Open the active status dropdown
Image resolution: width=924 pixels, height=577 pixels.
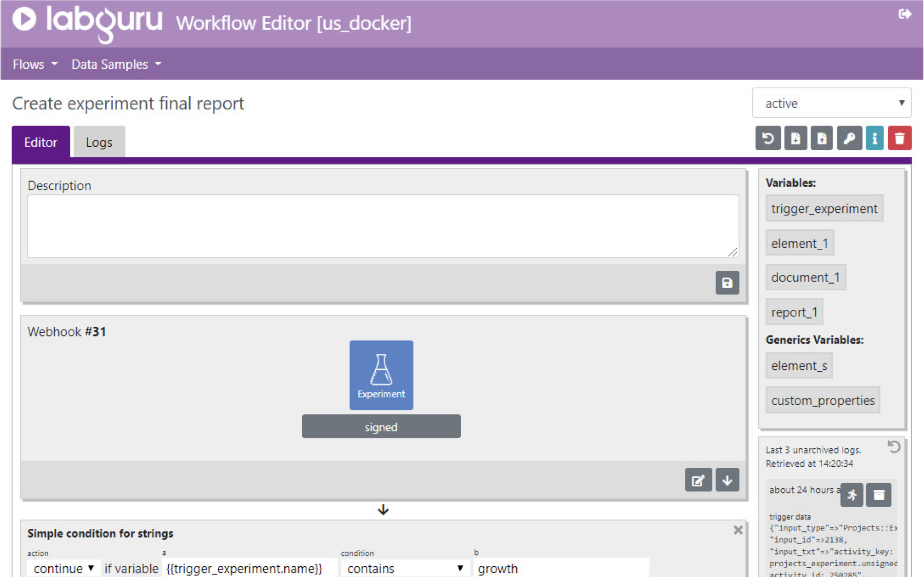831,103
